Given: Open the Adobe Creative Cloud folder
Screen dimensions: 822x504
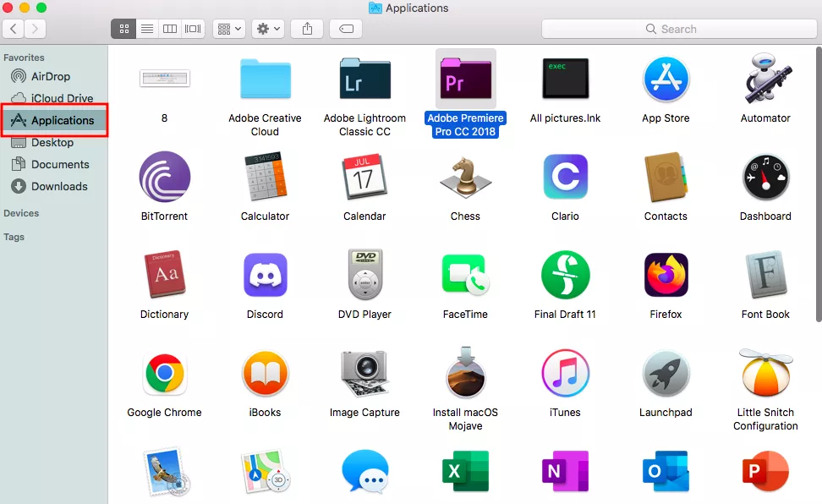Looking at the screenshot, I should pyautogui.click(x=266, y=79).
